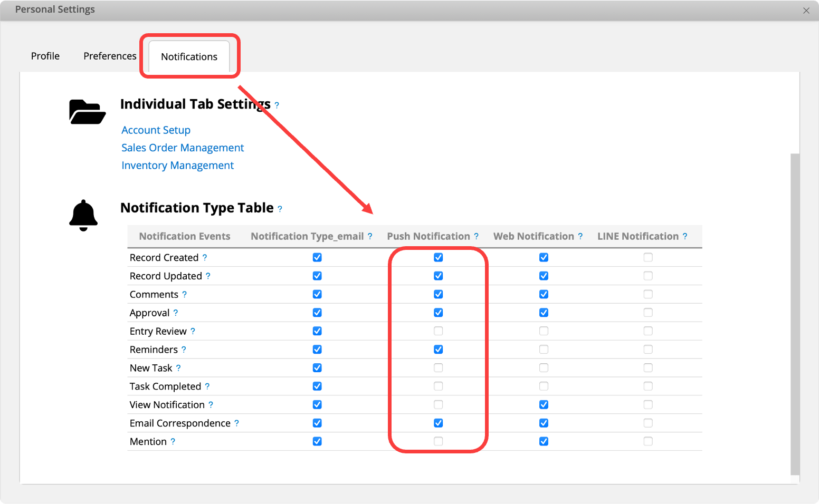
Task: Click the Task Completed row label
Action: pyautogui.click(x=165, y=386)
